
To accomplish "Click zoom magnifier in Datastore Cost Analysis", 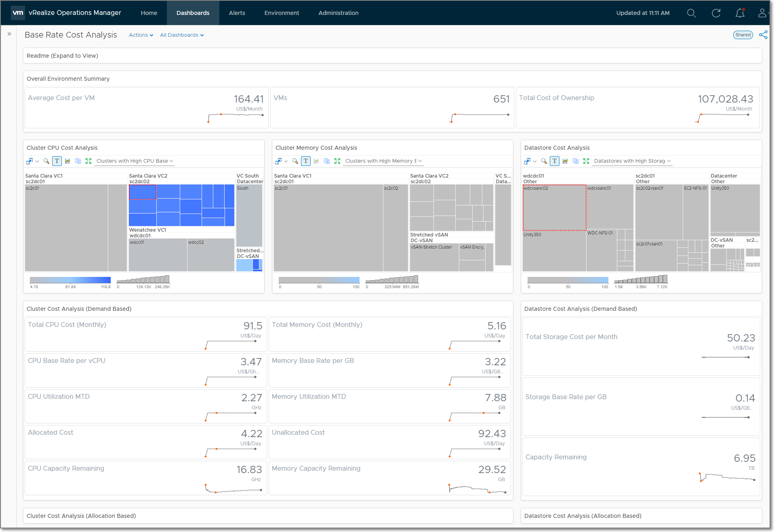I will point(544,161).
